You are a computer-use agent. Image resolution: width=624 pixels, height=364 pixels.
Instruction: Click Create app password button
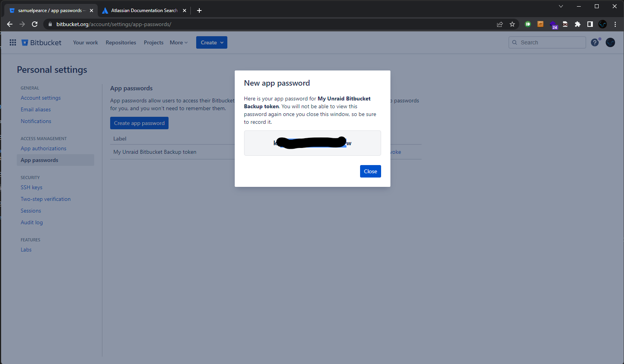coord(139,123)
